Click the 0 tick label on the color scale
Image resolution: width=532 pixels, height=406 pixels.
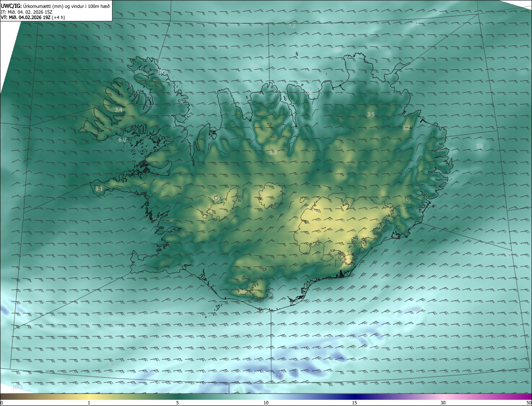2,403
